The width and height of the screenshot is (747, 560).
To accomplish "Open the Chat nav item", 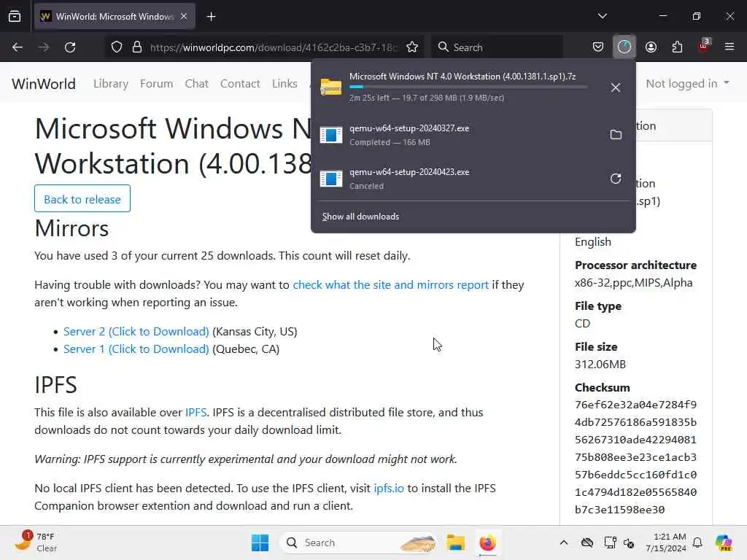I will (197, 83).
